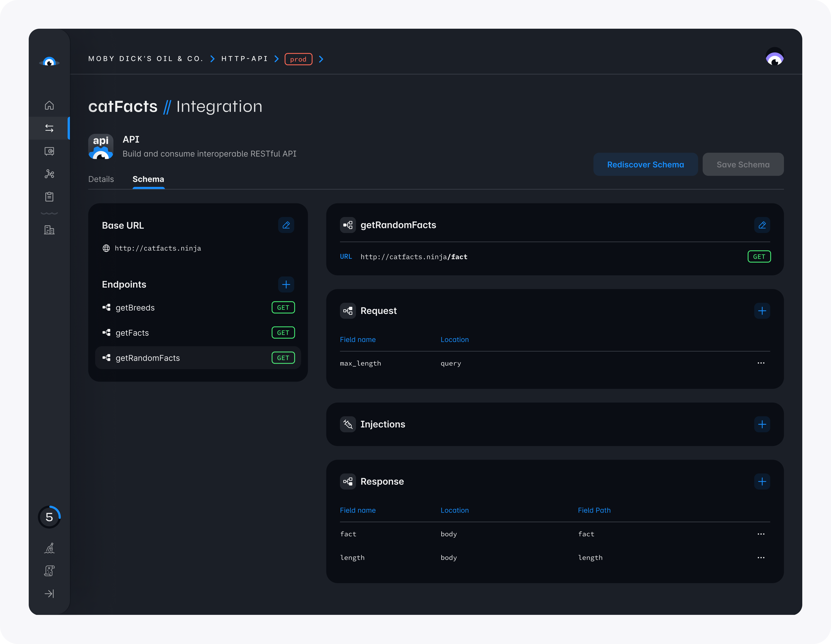Open the scroll document icon in sidebar
831x644 pixels.
point(49,571)
